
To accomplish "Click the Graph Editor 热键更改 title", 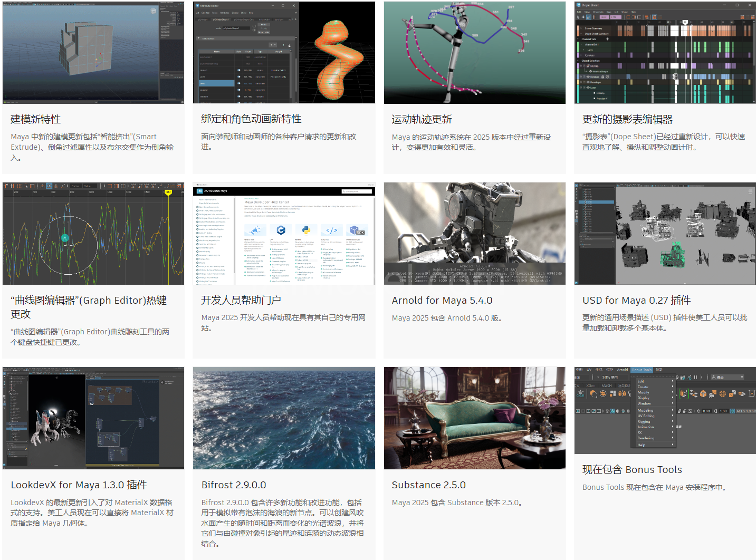I will click(x=89, y=307).
